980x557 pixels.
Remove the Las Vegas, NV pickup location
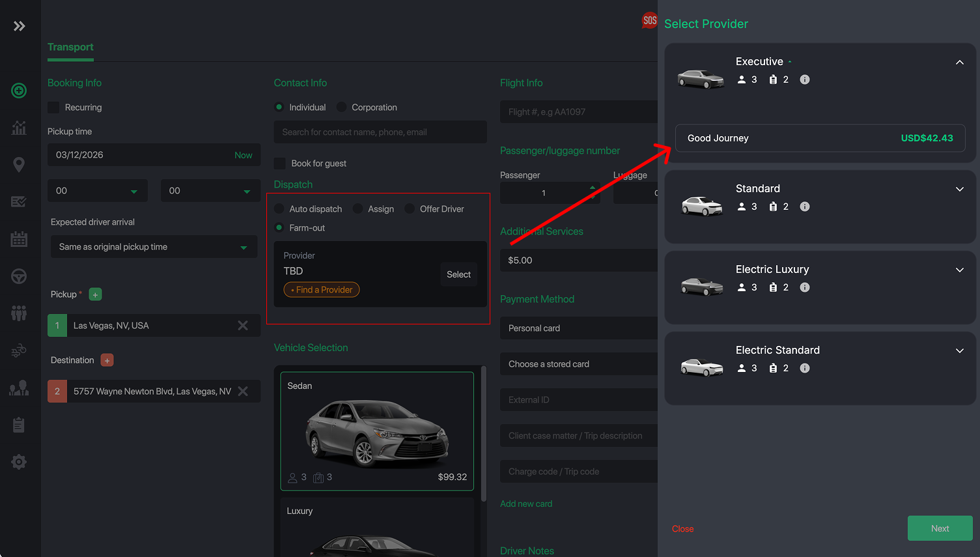[x=243, y=326]
